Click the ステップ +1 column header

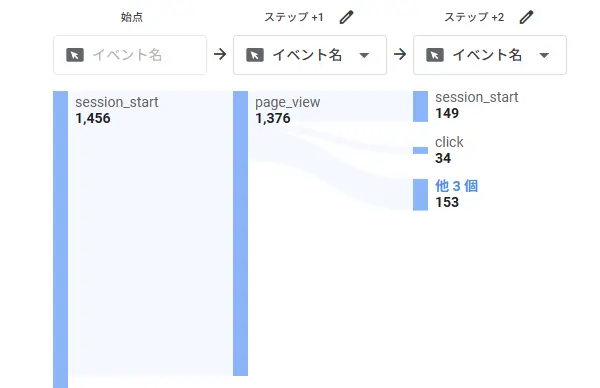click(294, 17)
